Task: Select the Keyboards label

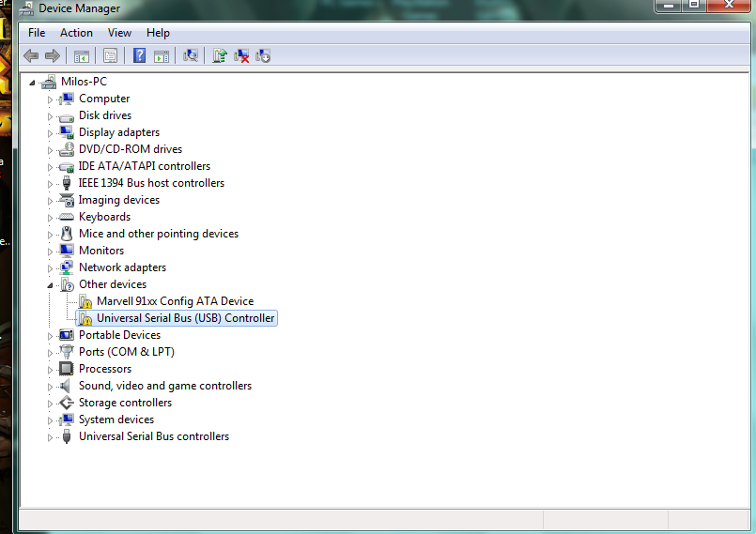Action: click(x=104, y=217)
